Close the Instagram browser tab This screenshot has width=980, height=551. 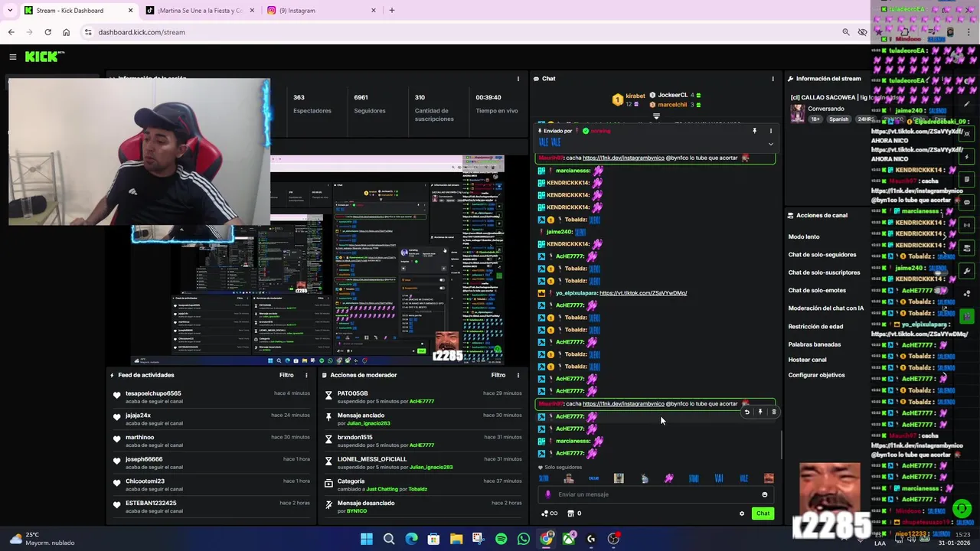(374, 11)
